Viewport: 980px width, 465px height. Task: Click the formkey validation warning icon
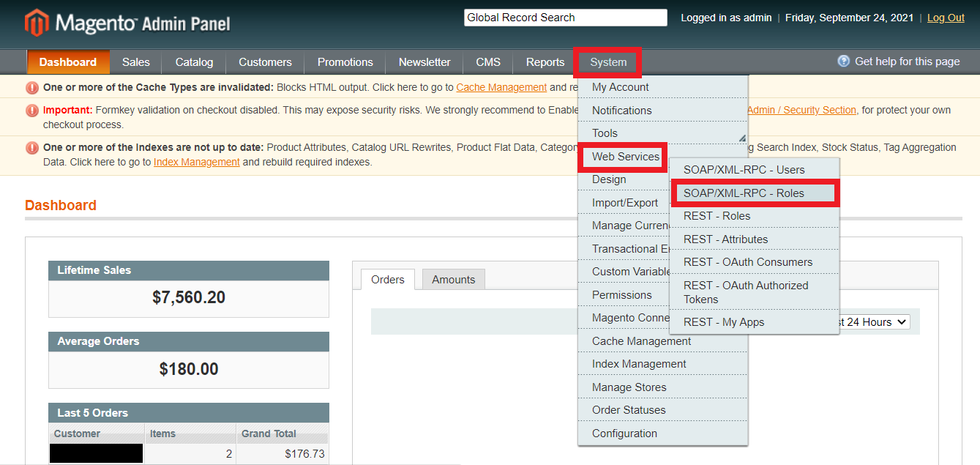pyautogui.click(x=32, y=111)
